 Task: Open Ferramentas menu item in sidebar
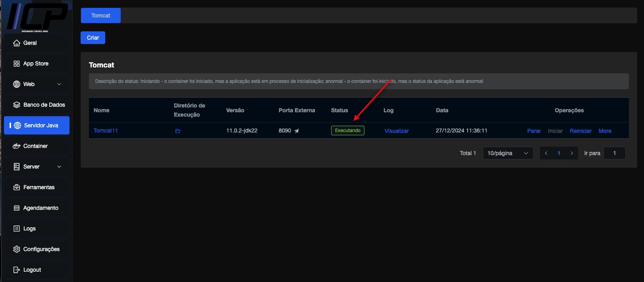point(39,187)
